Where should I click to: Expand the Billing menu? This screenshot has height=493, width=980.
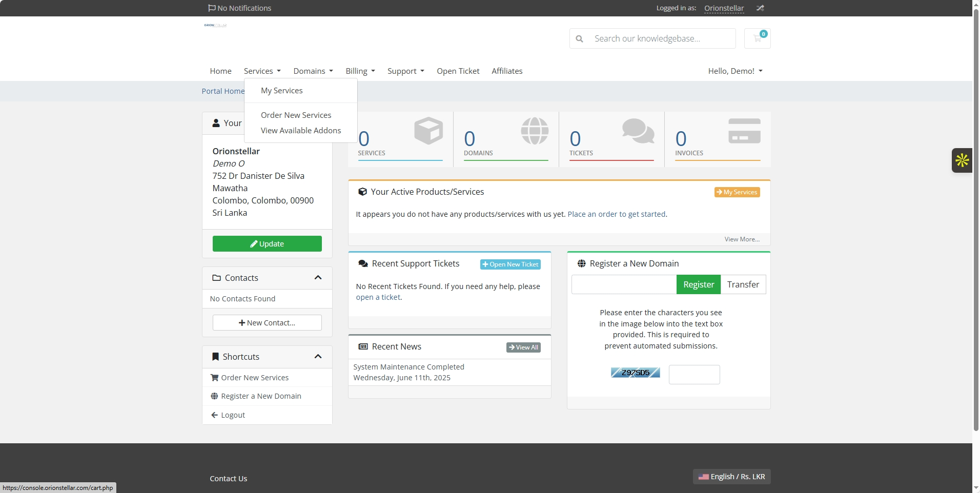(360, 71)
